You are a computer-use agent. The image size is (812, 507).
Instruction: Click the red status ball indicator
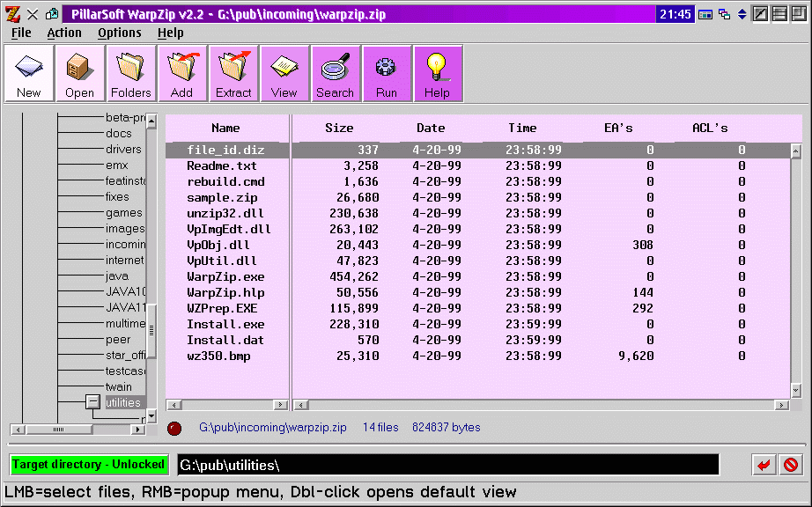coord(174,429)
